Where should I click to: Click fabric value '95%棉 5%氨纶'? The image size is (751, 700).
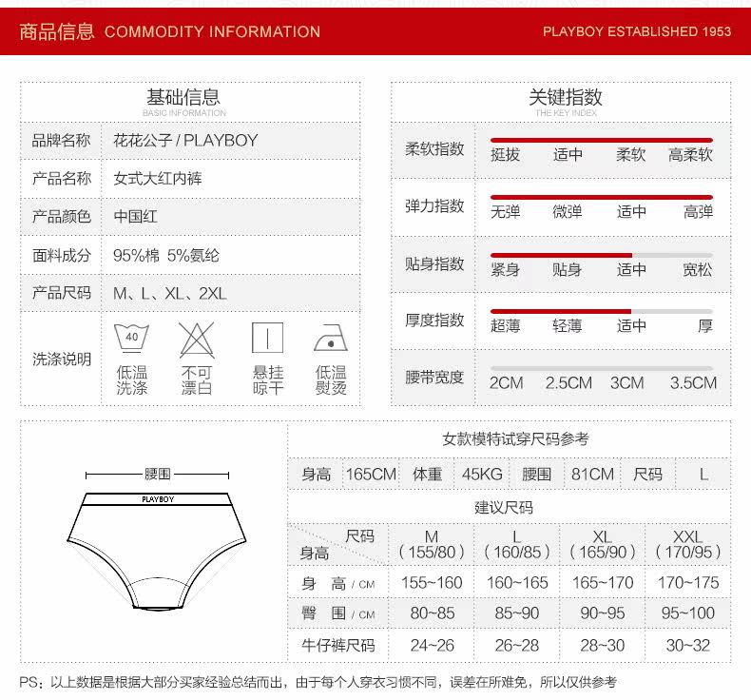[x=166, y=256]
